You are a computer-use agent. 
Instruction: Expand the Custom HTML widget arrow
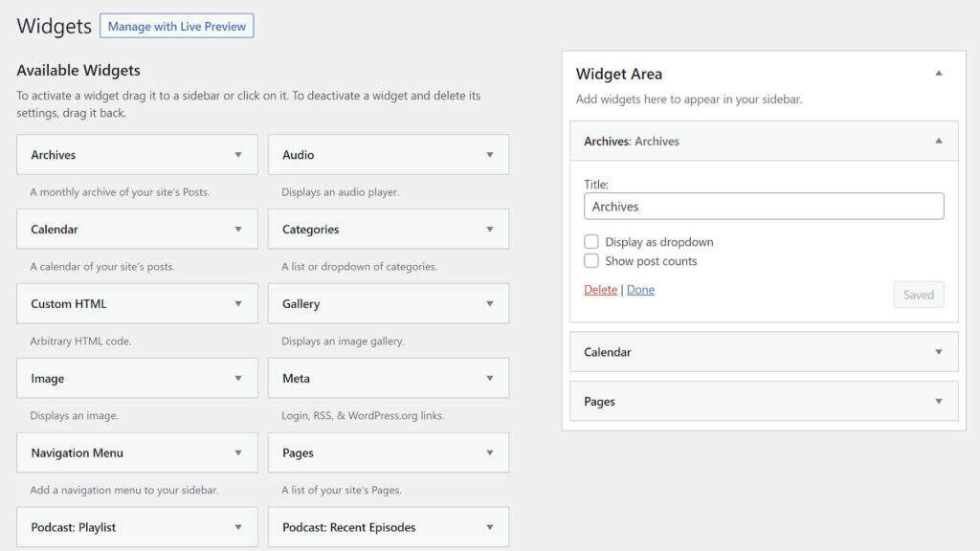click(x=238, y=304)
